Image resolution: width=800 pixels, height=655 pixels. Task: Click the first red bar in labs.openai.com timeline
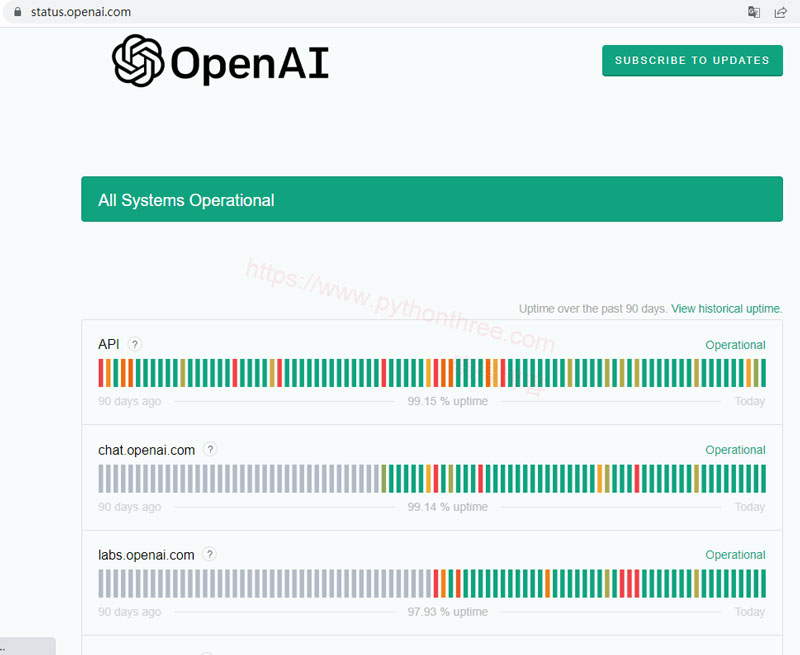pos(436,584)
